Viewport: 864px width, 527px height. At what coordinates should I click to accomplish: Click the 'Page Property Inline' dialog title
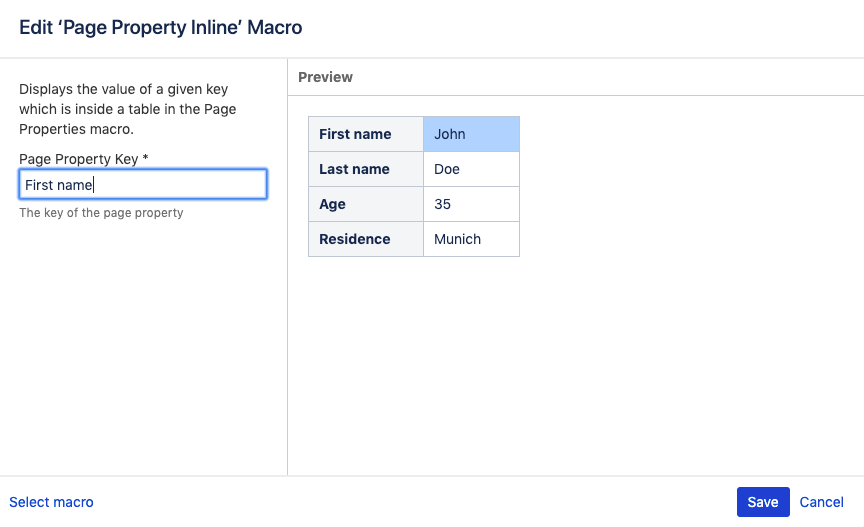161,28
